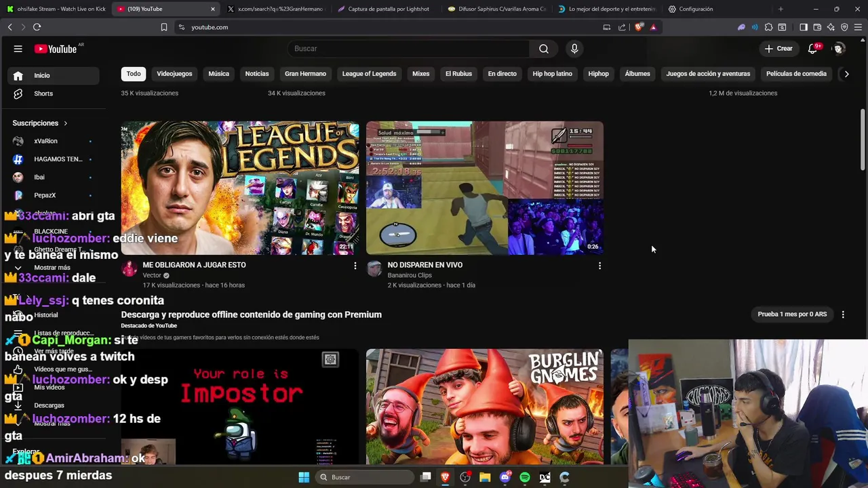Close the YouTube browser tab
The height and width of the screenshot is (488, 868).
(x=213, y=9)
